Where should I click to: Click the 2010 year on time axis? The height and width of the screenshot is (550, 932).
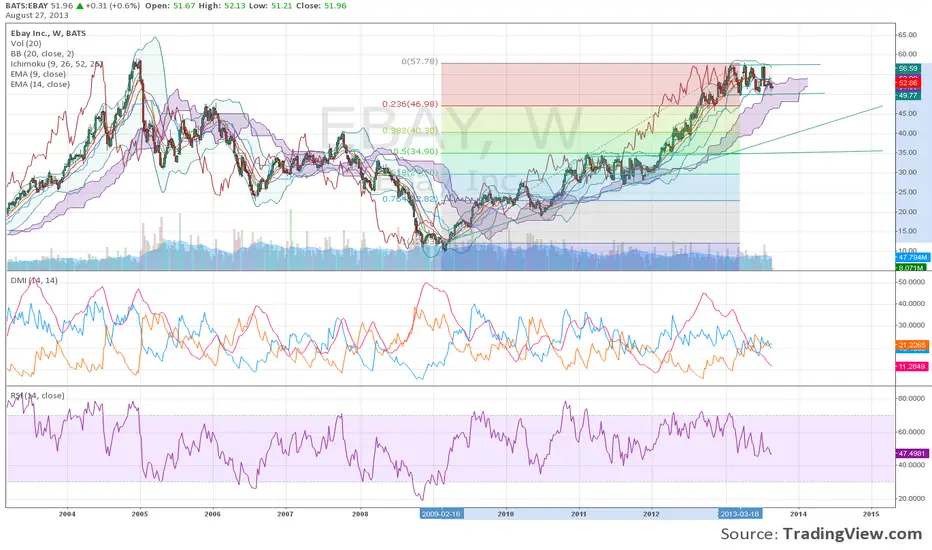point(506,514)
